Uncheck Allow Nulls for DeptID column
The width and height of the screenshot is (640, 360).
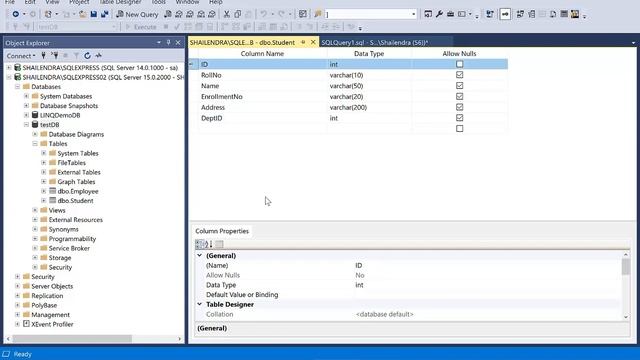point(460,118)
